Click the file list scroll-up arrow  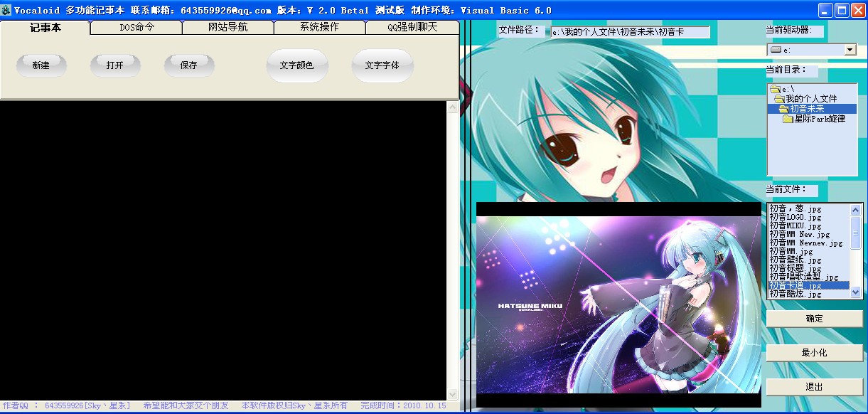pyautogui.click(x=856, y=210)
